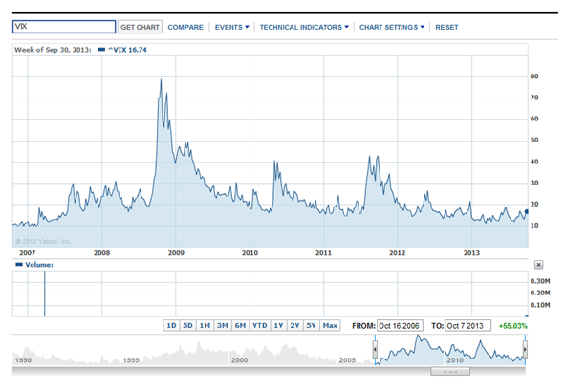Click the TO date field
The height and width of the screenshot is (392, 565).
tap(467, 326)
